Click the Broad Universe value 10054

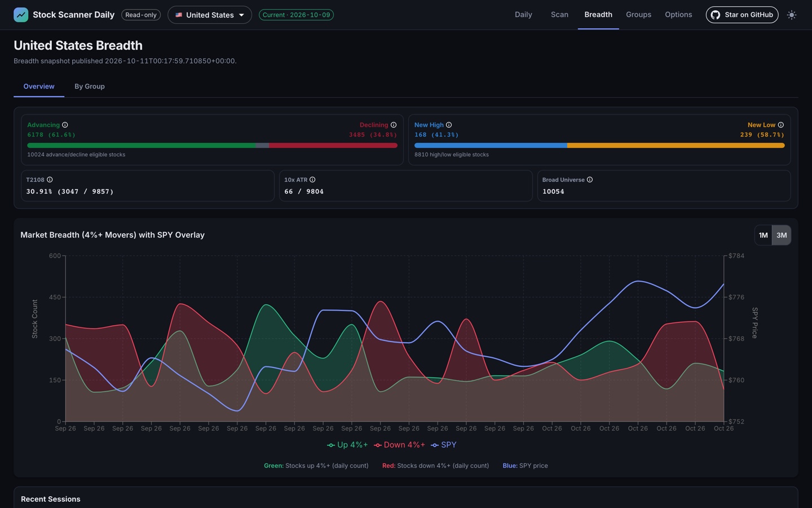553,191
